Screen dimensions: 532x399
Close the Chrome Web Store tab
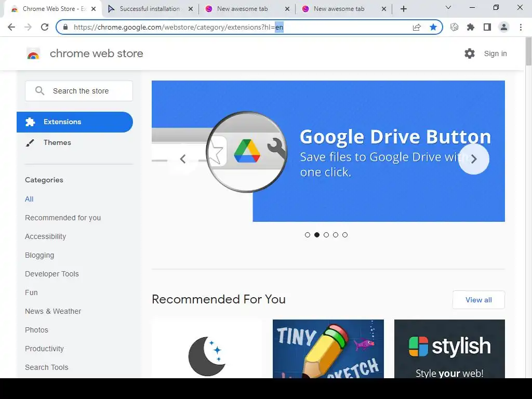(94, 9)
